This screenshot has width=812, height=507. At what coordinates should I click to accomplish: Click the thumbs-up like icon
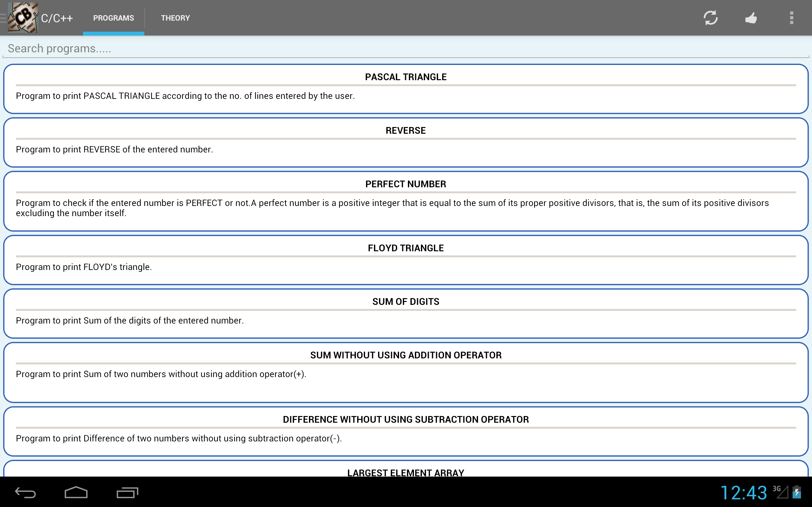click(x=751, y=18)
